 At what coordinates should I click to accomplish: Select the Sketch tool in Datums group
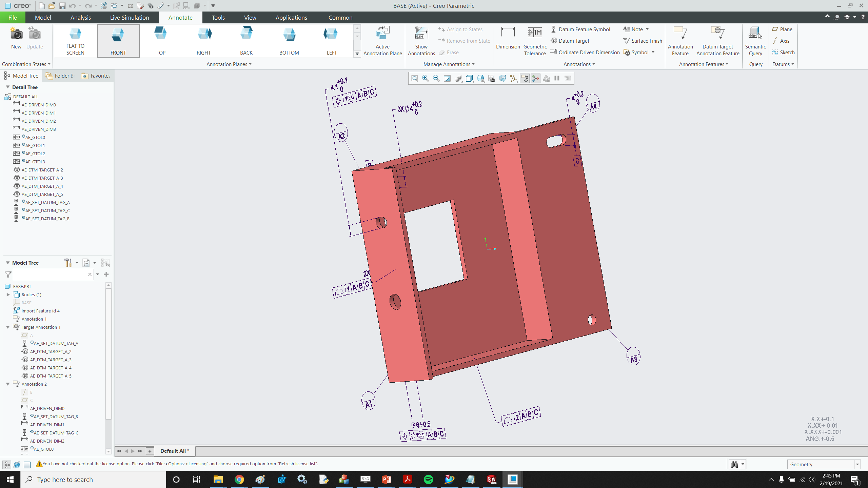[x=784, y=52]
